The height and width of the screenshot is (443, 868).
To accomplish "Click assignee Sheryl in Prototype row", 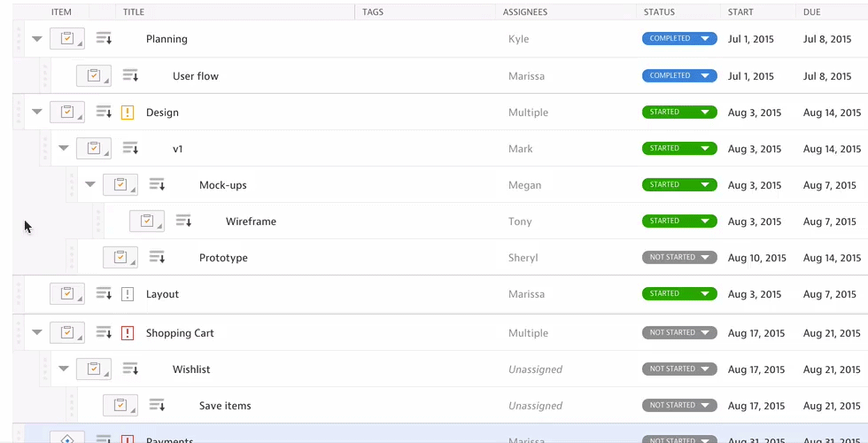I will pos(523,258).
